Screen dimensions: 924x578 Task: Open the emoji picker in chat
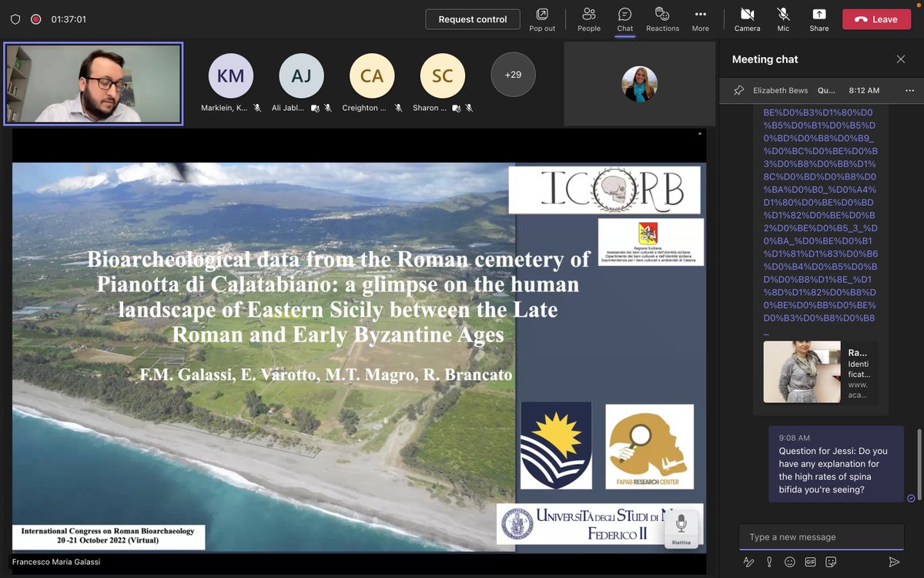pyautogui.click(x=789, y=562)
